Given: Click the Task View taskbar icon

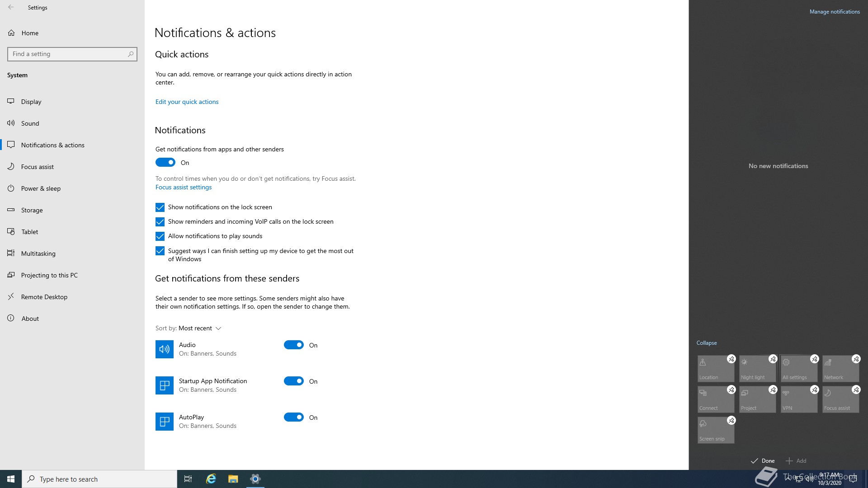Looking at the screenshot, I should click(x=188, y=479).
